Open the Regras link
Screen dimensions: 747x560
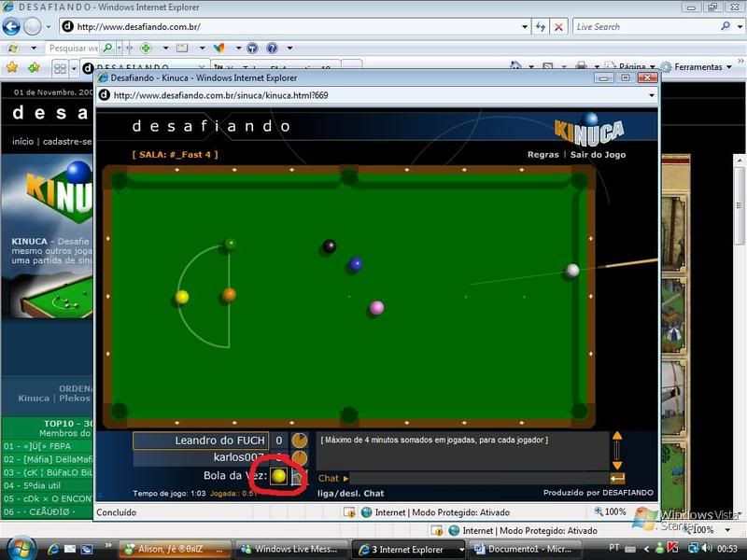[x=543, y=155]
